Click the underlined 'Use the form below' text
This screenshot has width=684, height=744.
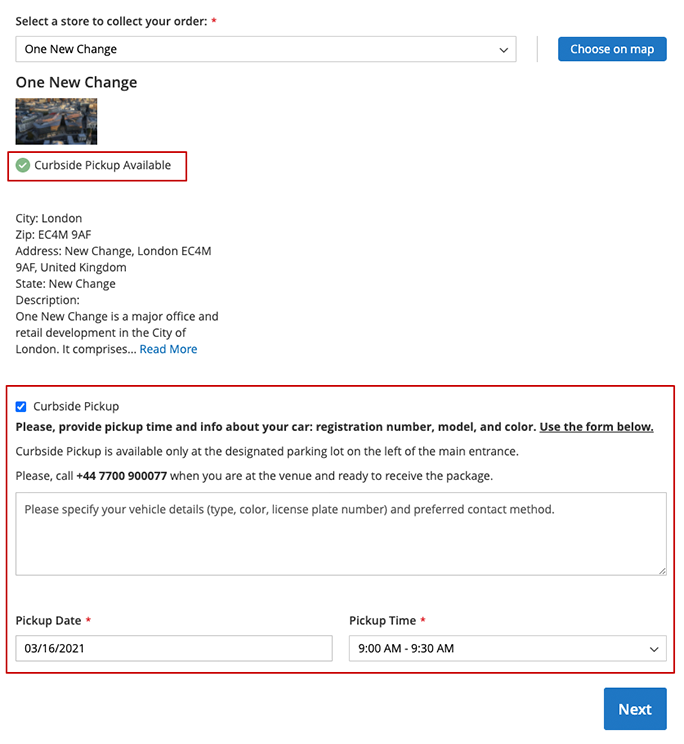596,427
